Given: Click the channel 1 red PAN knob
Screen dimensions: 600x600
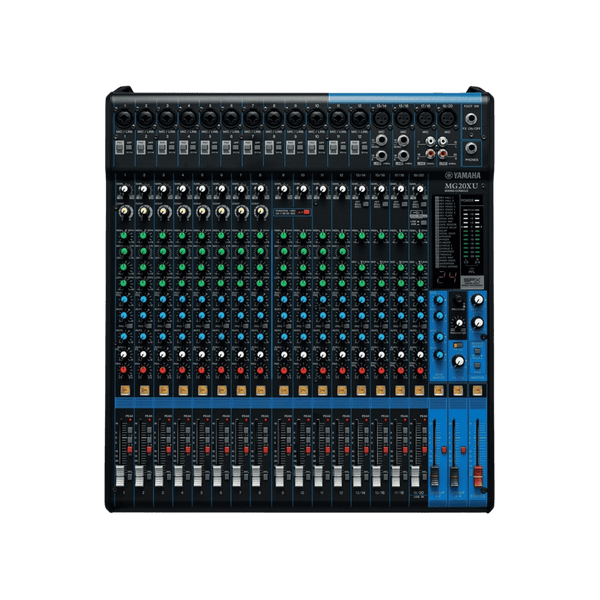Looking at the screenshot, I should coord(124,370).
